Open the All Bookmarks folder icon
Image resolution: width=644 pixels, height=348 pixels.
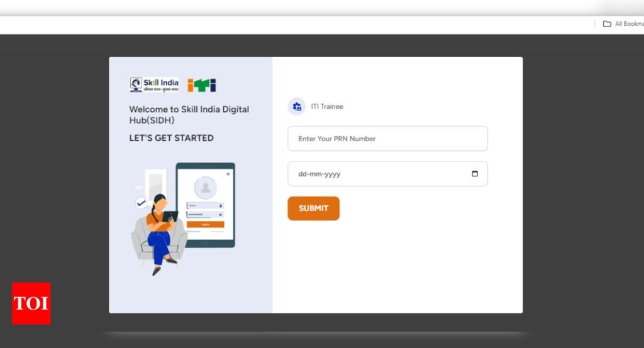(607, 24)
